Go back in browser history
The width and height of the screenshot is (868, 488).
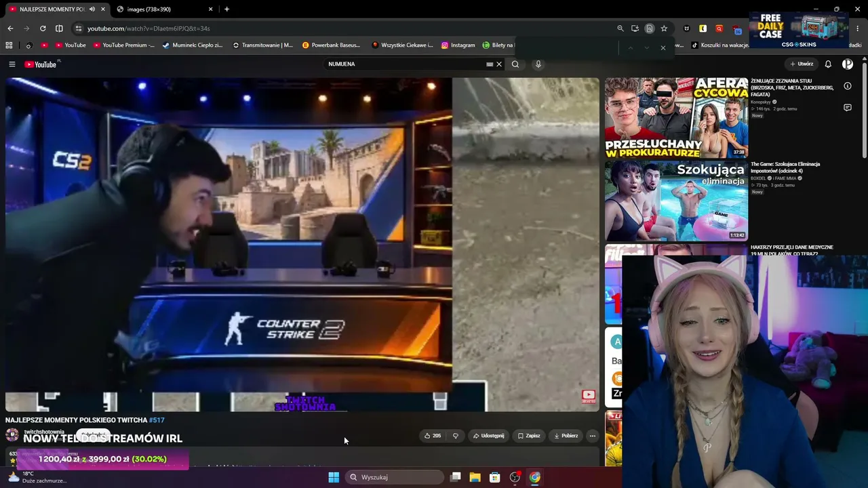10,28
